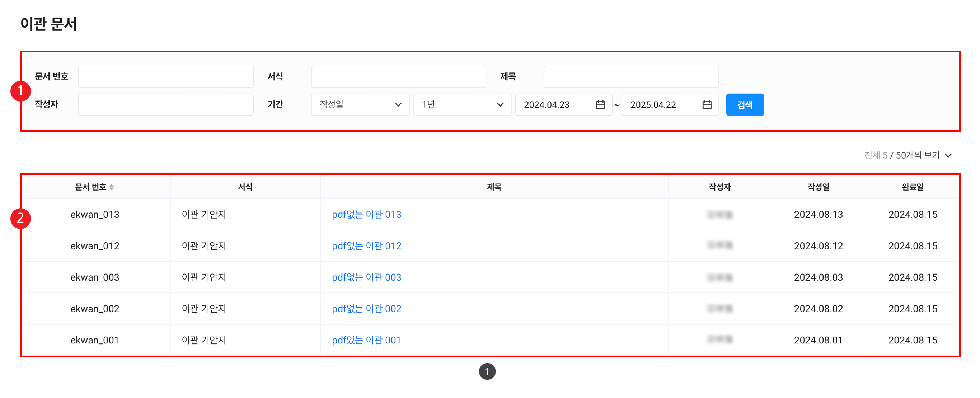Image resolution: width=980 pixels, height=398 pixels.
Task: Expand the 작성일 period type dropdown
Action: pyautogui.click(x=360, y=105)
